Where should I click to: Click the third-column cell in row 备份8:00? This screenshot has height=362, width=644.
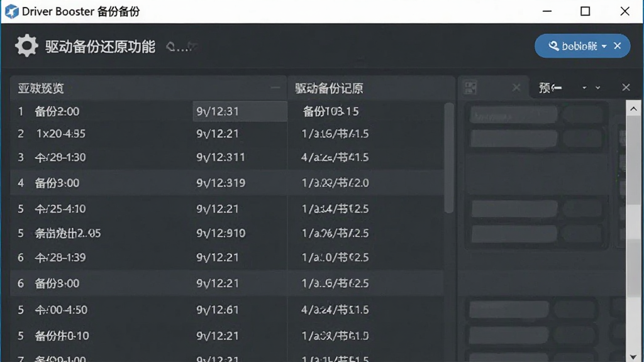pyautogui.click(x=335, y=283)
